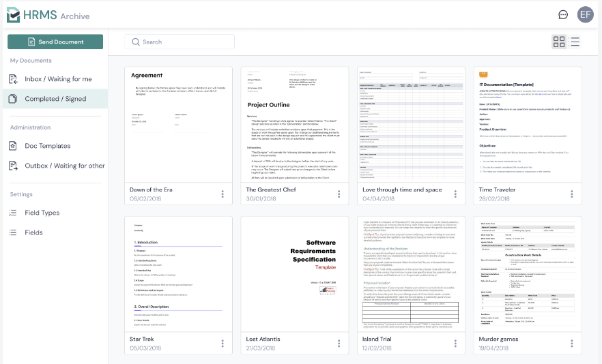Click the Star Trek title
Screen dimensions: 602x364
(x=142, y=339)
